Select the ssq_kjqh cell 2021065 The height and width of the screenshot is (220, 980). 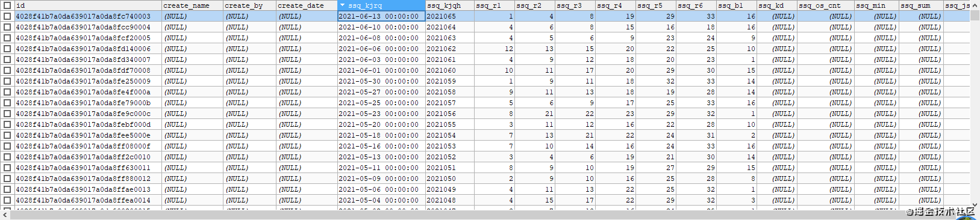click(x=450, y=16)
